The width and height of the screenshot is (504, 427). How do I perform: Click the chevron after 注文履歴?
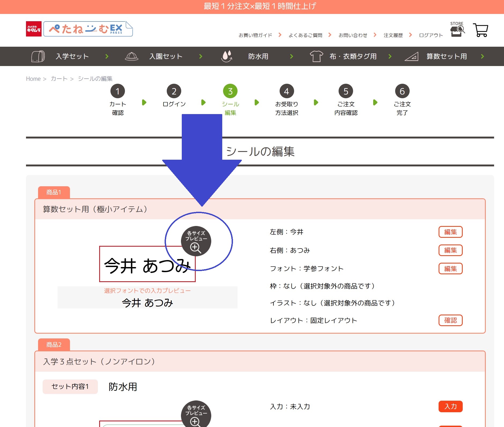(x=410, y=35)
